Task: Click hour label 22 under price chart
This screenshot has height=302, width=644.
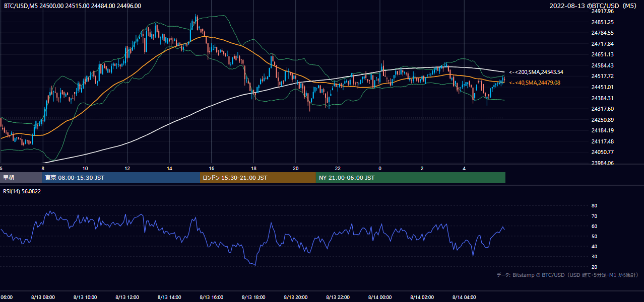Action: 338,168
